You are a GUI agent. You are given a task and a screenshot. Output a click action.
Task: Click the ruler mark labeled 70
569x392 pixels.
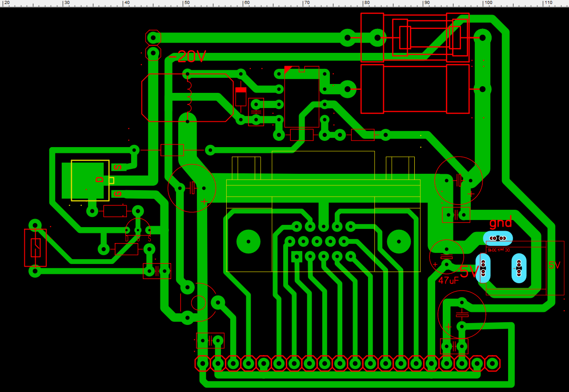(x=306, y=3)
